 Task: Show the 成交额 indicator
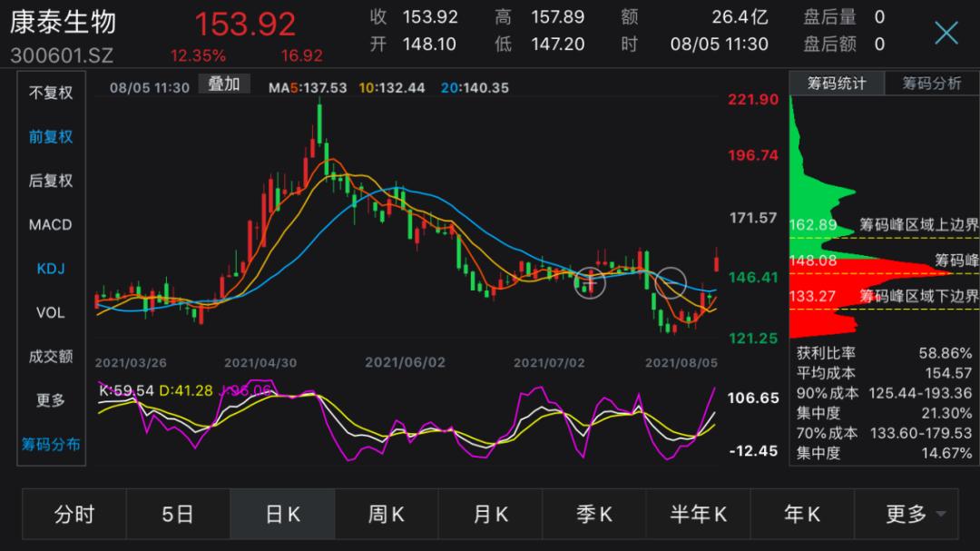[x=51, y=357]
